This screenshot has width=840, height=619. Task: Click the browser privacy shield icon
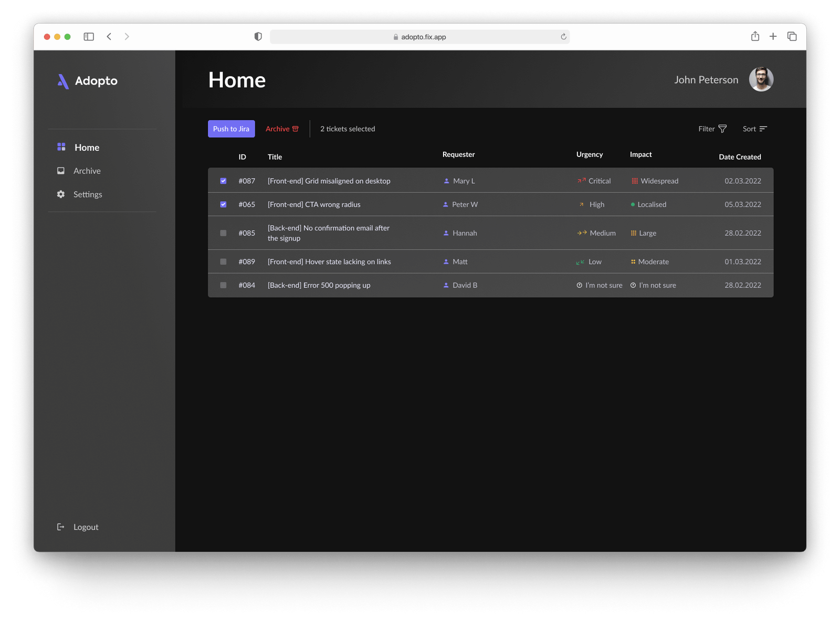pyautogui.click(x=258, y=37)
